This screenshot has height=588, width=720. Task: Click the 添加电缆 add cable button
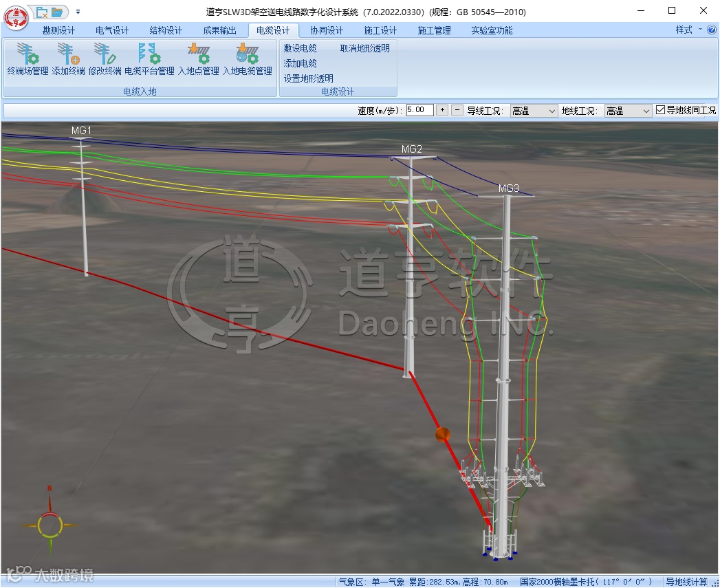point(300,63)
